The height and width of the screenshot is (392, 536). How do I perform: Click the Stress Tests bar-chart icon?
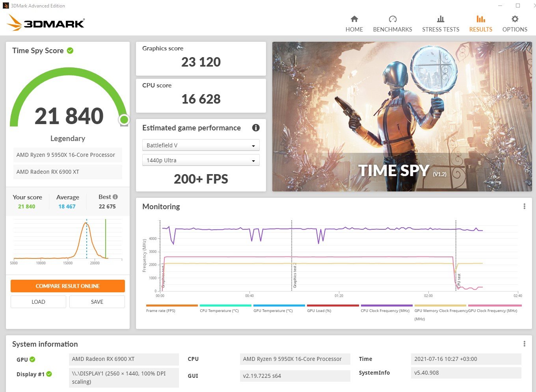[441, 19]
